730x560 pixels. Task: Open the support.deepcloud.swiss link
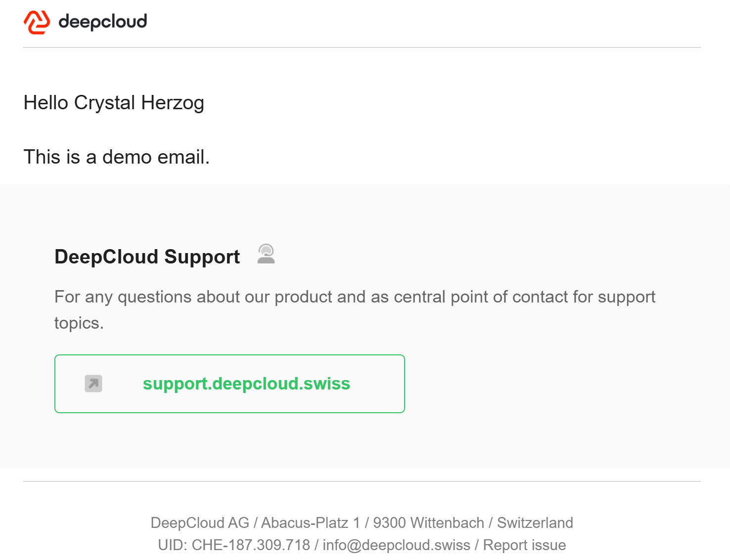[246, 384]
